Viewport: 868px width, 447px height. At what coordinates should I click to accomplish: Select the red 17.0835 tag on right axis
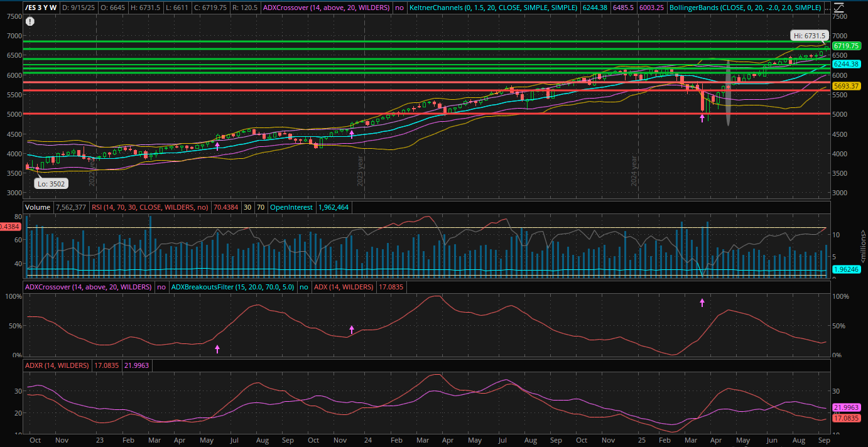point(845,418)
